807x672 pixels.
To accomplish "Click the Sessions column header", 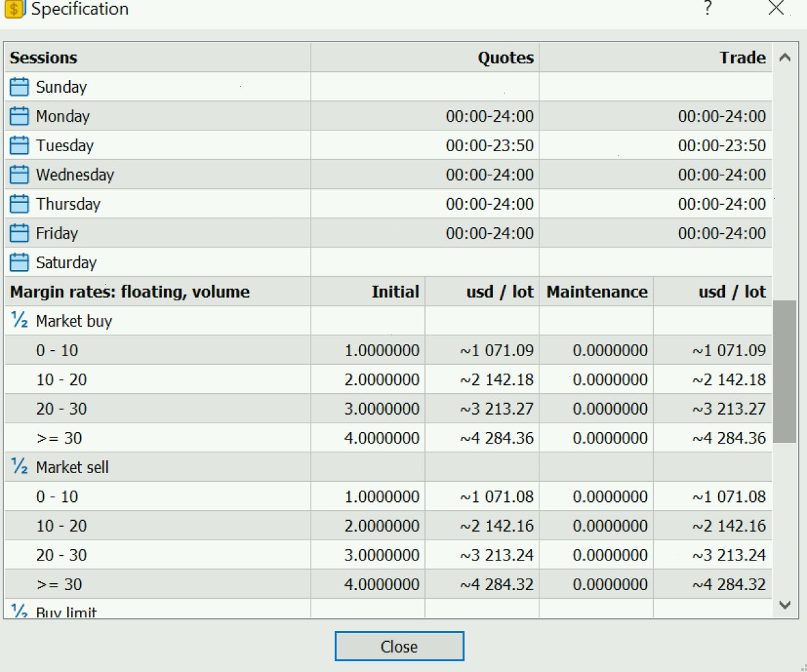I will click(x=157, y=58).
